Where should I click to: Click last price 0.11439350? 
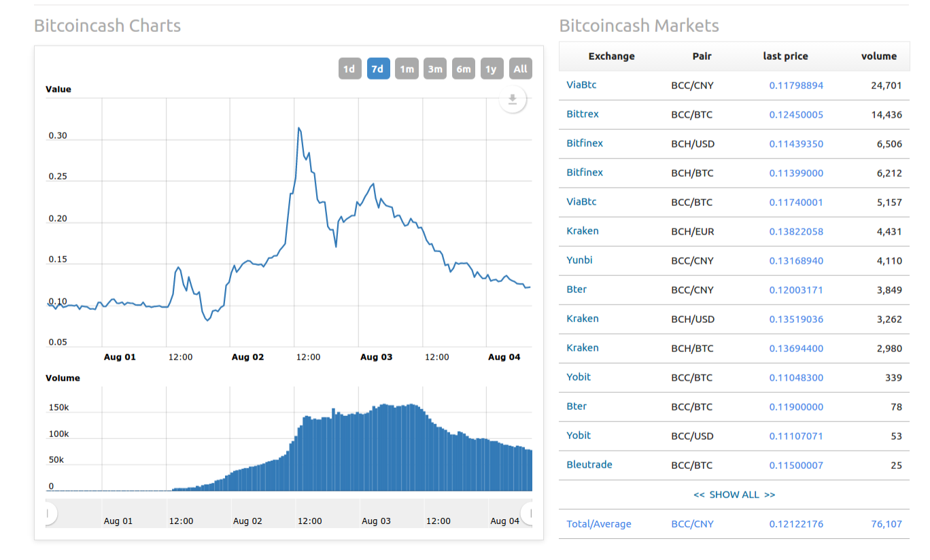(796, 144)
